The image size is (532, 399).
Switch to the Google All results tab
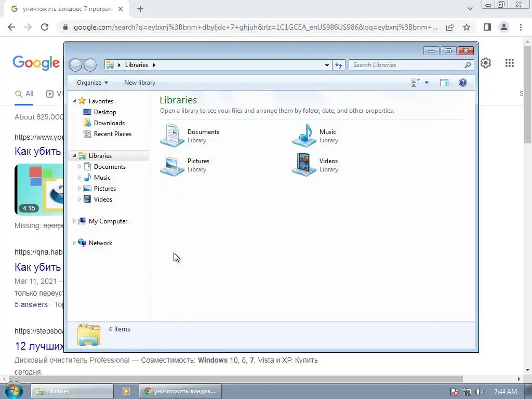(24, 94)
